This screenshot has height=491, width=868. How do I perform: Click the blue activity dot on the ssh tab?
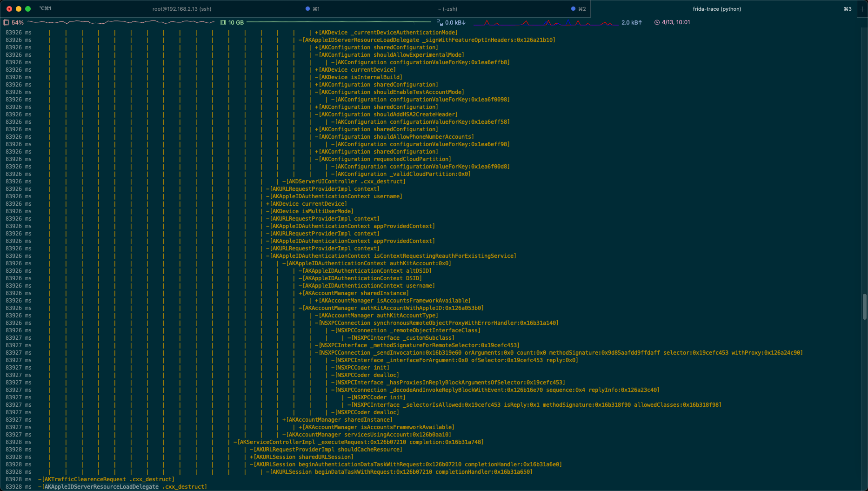[x=307, y=9]
